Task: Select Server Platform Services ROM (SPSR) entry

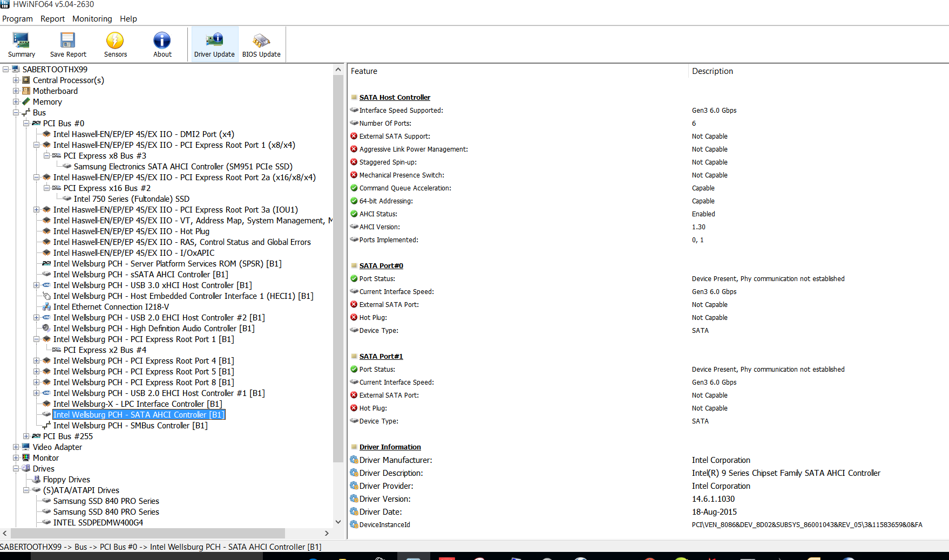Action: 167,263
